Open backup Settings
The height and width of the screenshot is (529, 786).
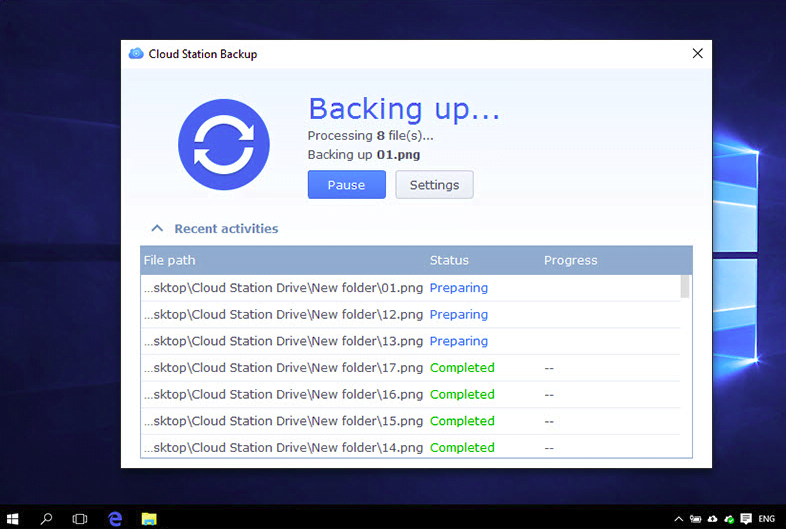pos(434,185)
